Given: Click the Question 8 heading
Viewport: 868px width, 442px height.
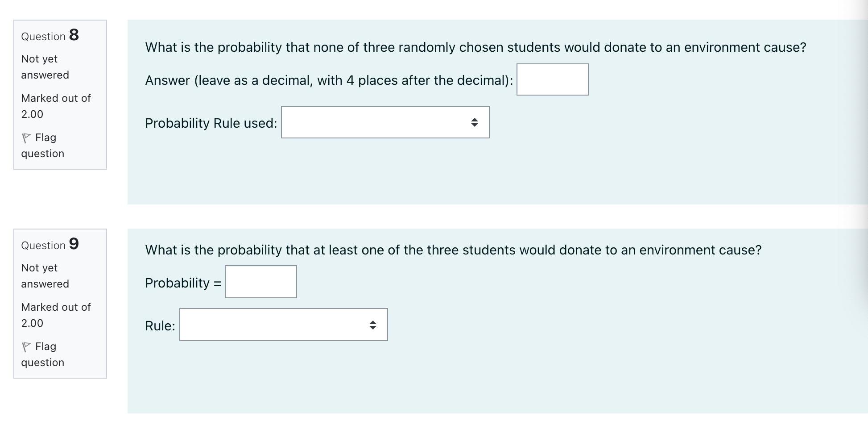Looking at the screenshot, I should pyautogui.click(x=49, y=36).
